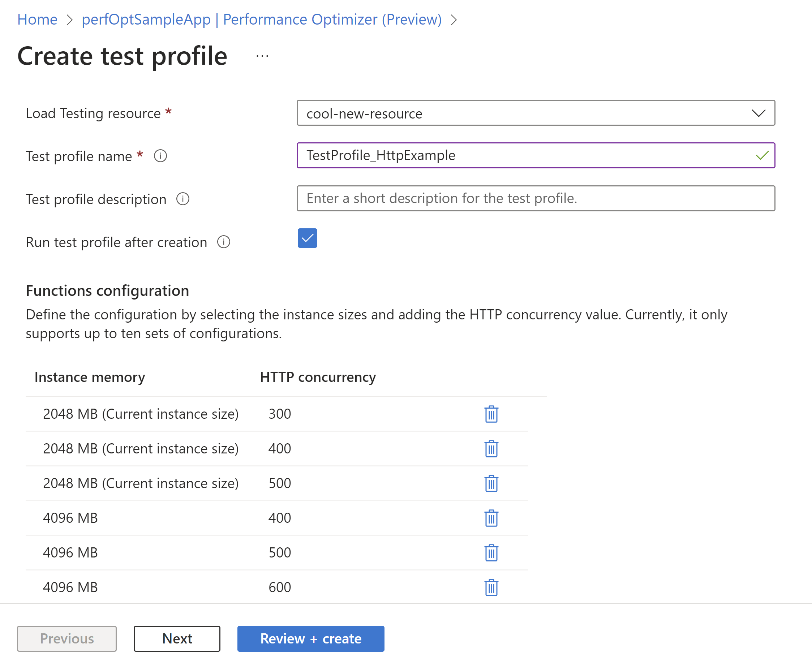The image size is (812, 672).
Task: Click the Previous button
Action: (x=66, y=638)
